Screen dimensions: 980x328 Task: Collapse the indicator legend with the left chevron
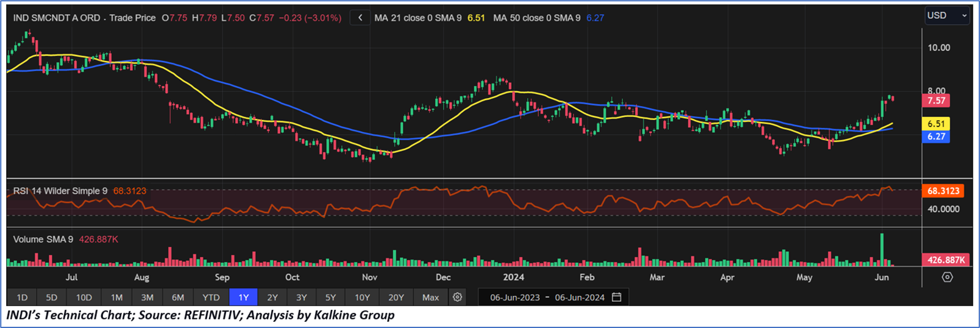(360, 18)
